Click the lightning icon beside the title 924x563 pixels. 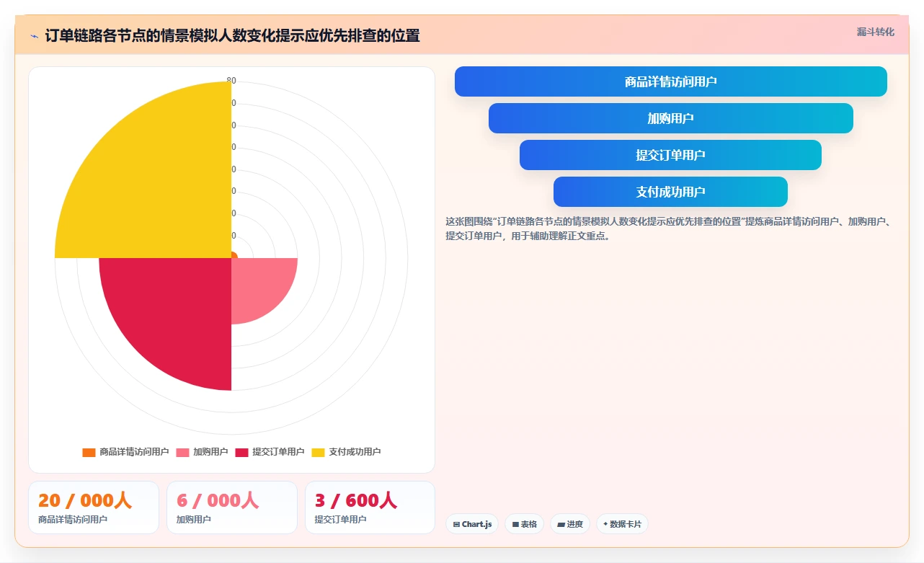(x=34, y=35)
